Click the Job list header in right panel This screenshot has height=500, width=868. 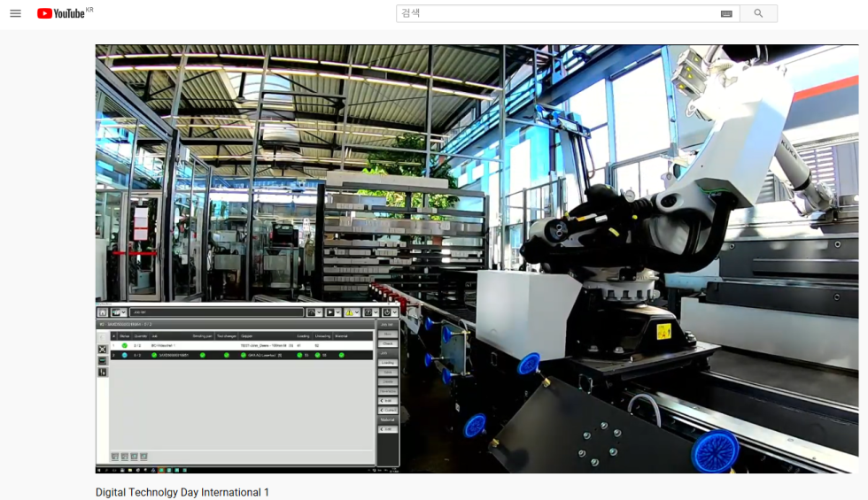(388, 324)
